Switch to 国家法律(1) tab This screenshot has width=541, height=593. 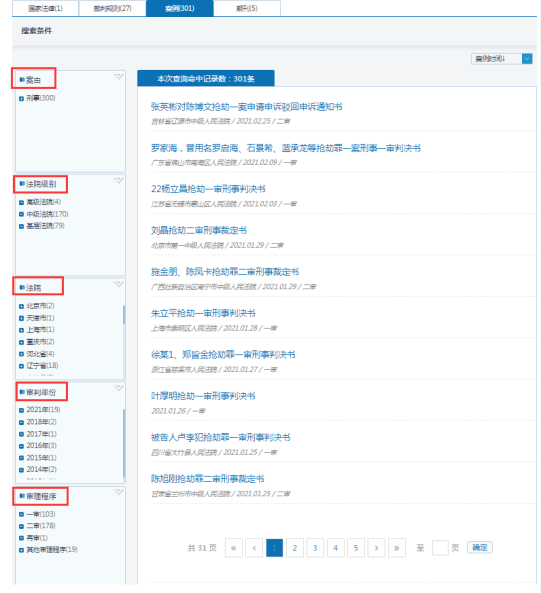(x=45, y=8)
